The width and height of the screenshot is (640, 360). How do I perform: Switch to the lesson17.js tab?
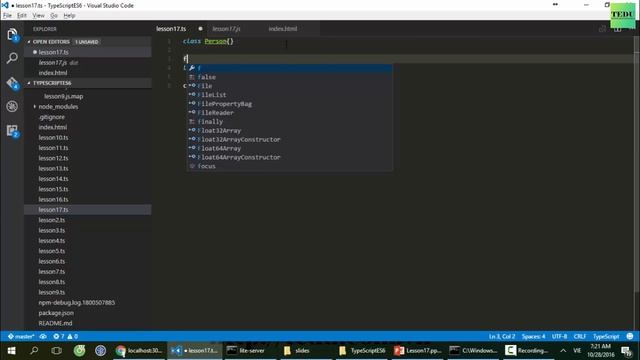pyautogui.click(x=227, y=29)
